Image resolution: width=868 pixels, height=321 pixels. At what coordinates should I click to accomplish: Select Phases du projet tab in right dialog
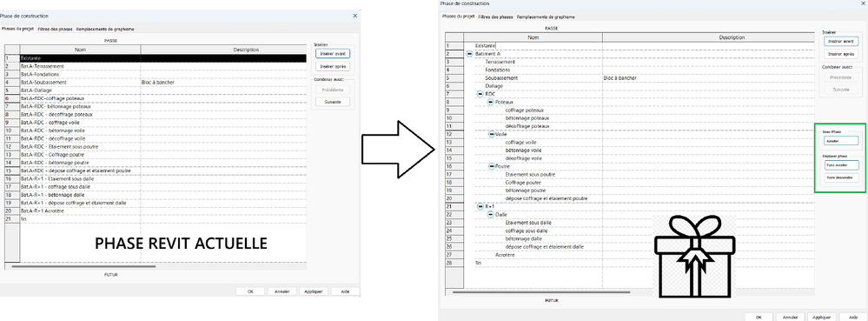(x=459, y=17)
